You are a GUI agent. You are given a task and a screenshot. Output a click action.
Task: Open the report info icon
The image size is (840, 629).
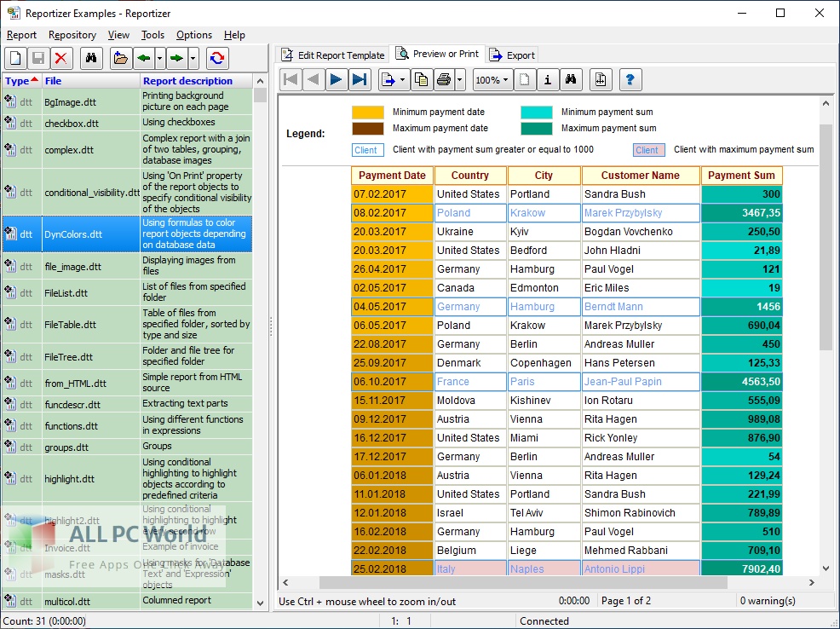pyautogui.click(x=548, y=80)
